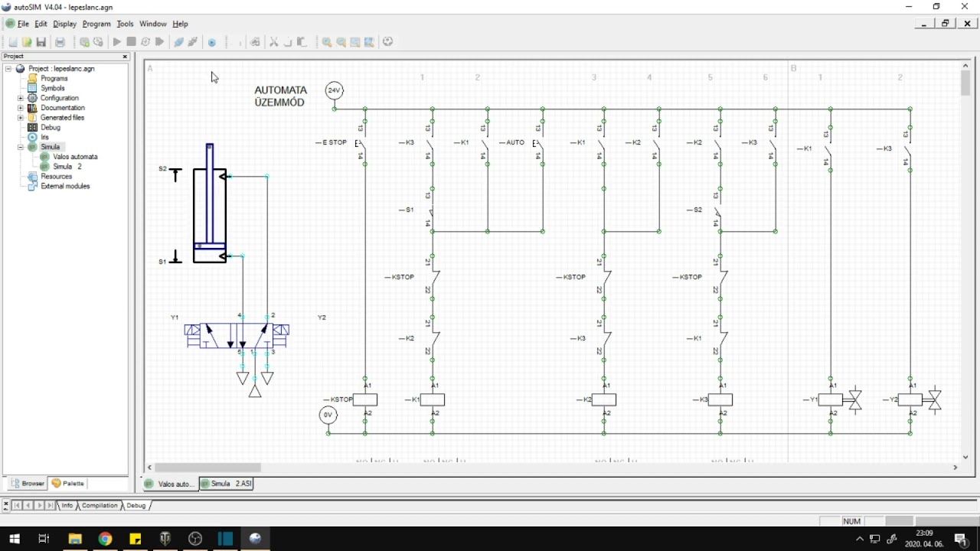Click the scroll right arrow of diagram
The image size is (980, 551).
(x=955, y=468)
